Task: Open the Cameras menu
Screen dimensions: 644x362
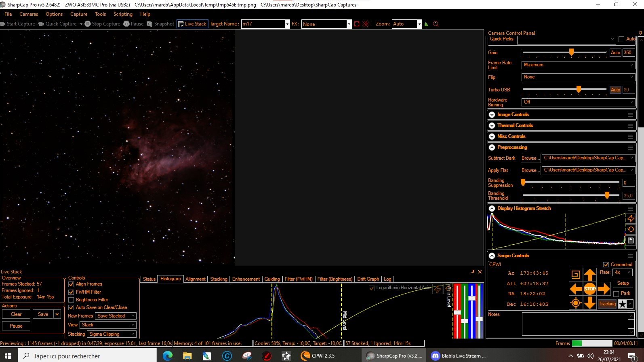Action: pos(29,14)
